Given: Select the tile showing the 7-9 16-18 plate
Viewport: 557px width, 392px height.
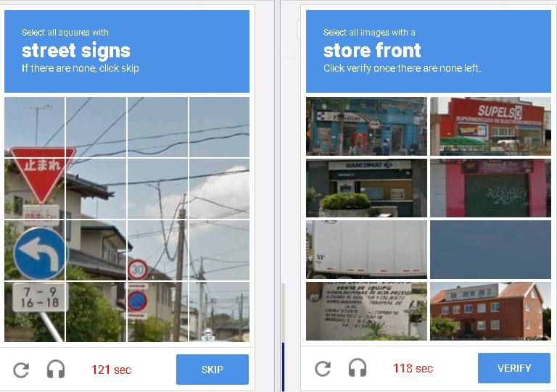Looking at the screenshot, I should click(x=35, y=312).
